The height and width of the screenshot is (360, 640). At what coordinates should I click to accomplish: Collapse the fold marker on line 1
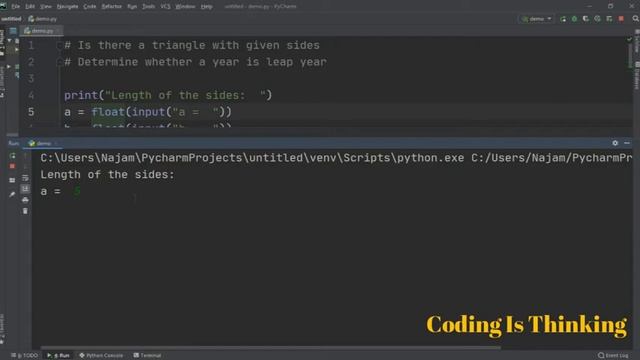[x=59, y=45]
